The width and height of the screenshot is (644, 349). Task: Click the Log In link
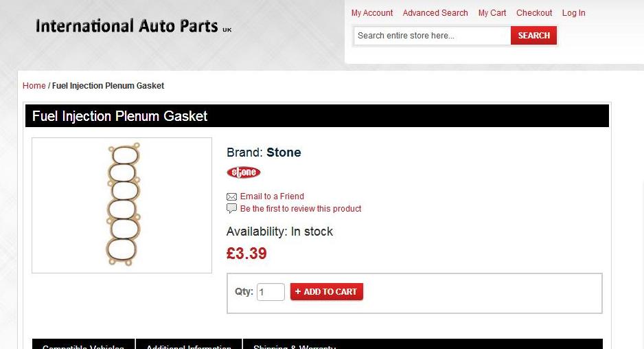[573, 13]
